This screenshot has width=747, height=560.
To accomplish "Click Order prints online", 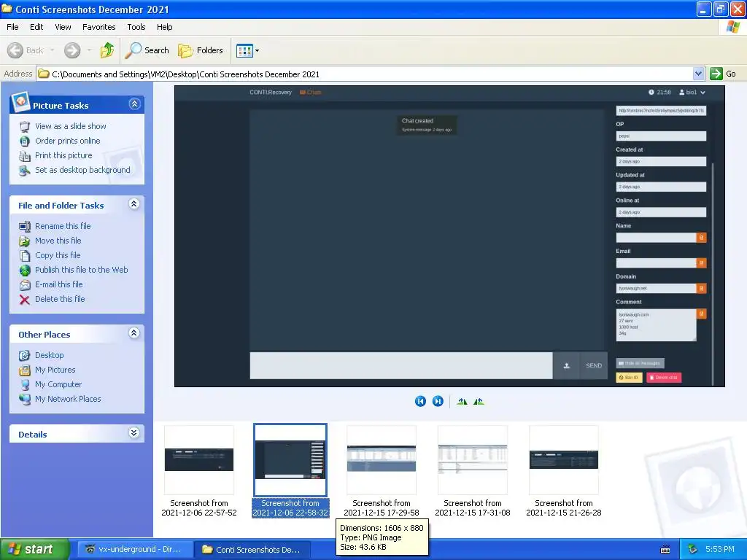I will click(x=68, y=141).
